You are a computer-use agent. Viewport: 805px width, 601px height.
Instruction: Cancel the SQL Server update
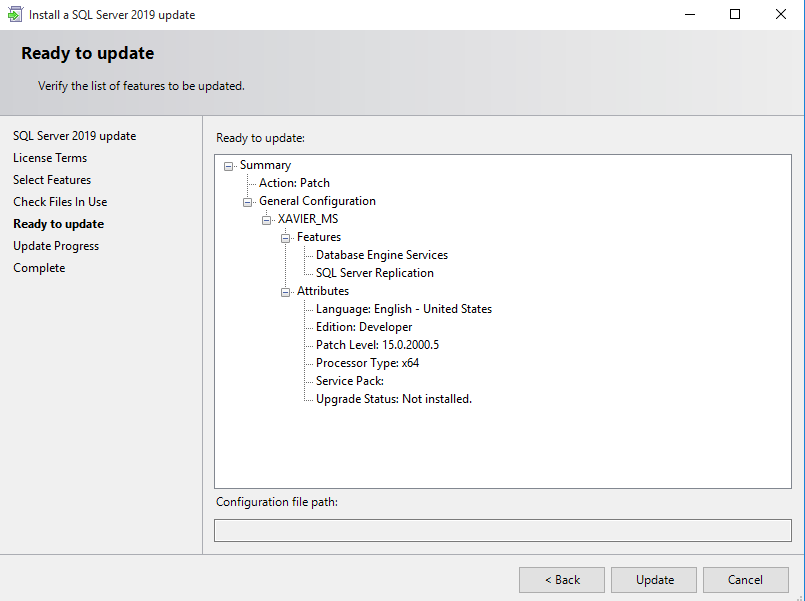tap(745, 580)
